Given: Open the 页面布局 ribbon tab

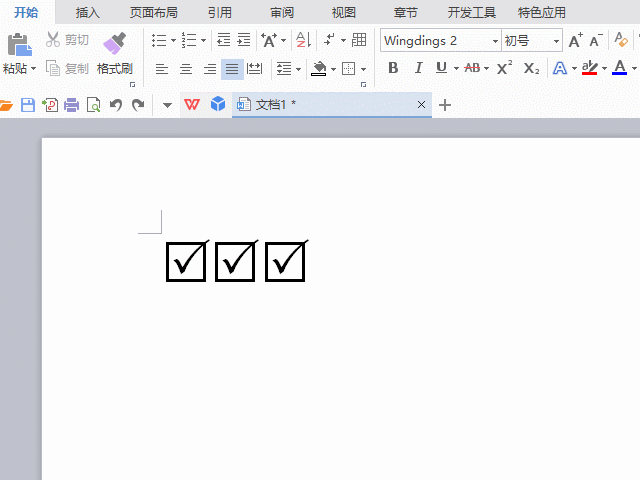Looking at the screenshot, I should [x=154, y=13].
